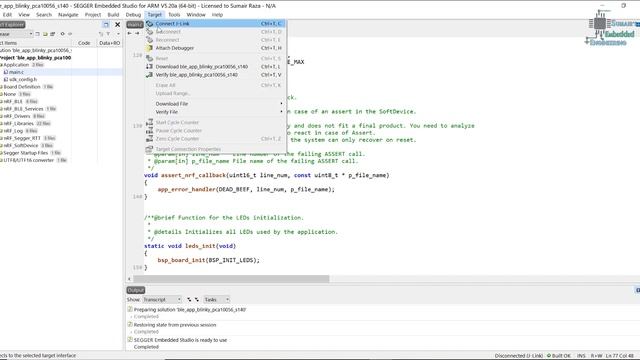Click the editor navigate forward arrow

click(x=138, y=33)
